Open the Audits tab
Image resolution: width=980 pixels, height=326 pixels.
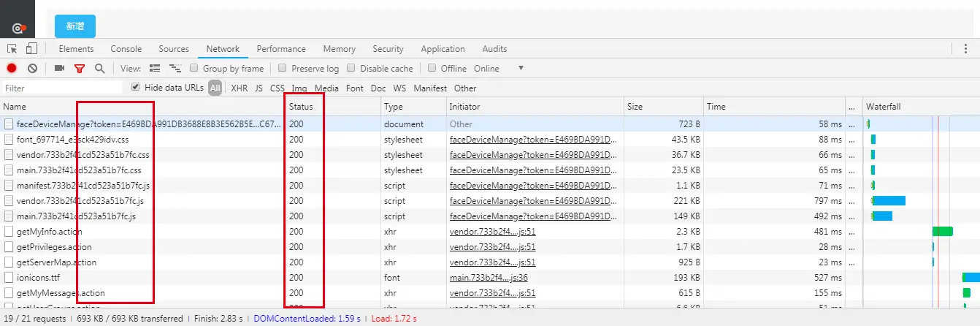click(x=494, y=49)
